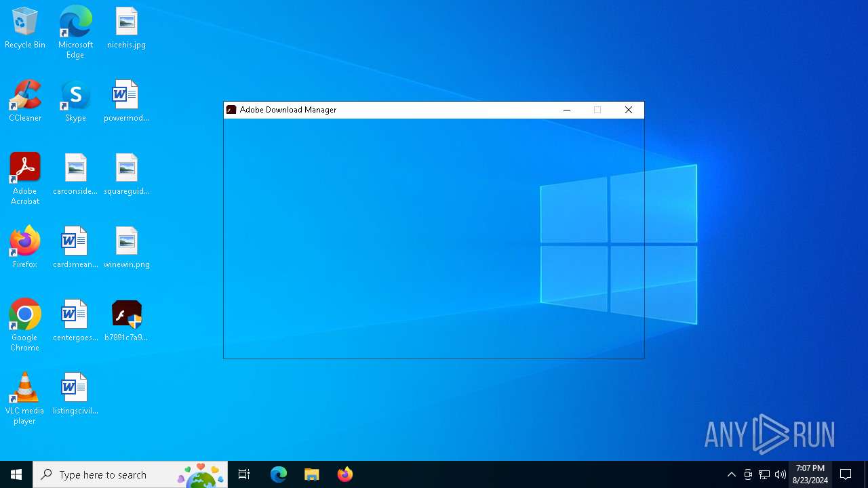Launch Microsoft Edge from desktop shortcut

(x=75, y=33)
